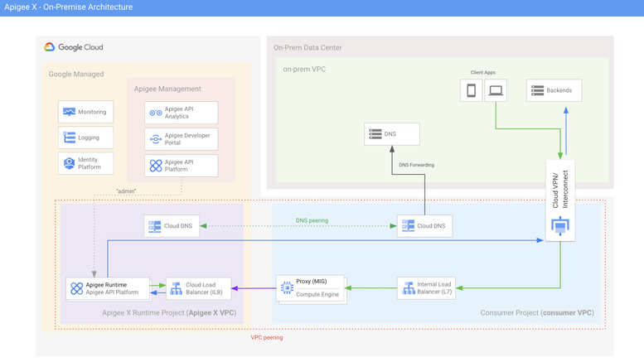Click the on-prem DNS server icon

point(375,134)
